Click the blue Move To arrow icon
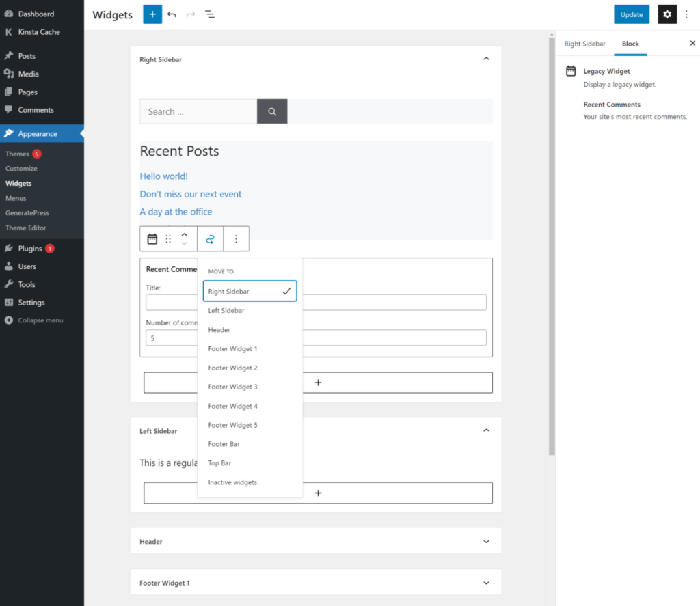Viewport: 700px width, 606px height. (x=210, y=238)
